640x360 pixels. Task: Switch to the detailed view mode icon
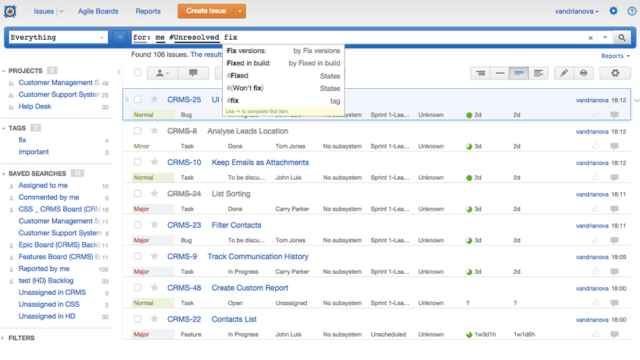point(538,73)
